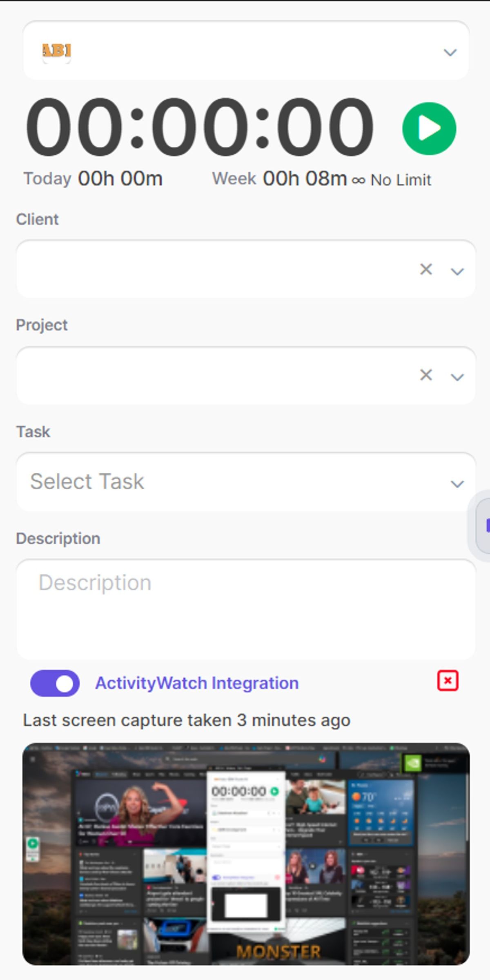Click the Week 00h 08m total
This screenshot has height=980, width=490.
coord(279,179)
